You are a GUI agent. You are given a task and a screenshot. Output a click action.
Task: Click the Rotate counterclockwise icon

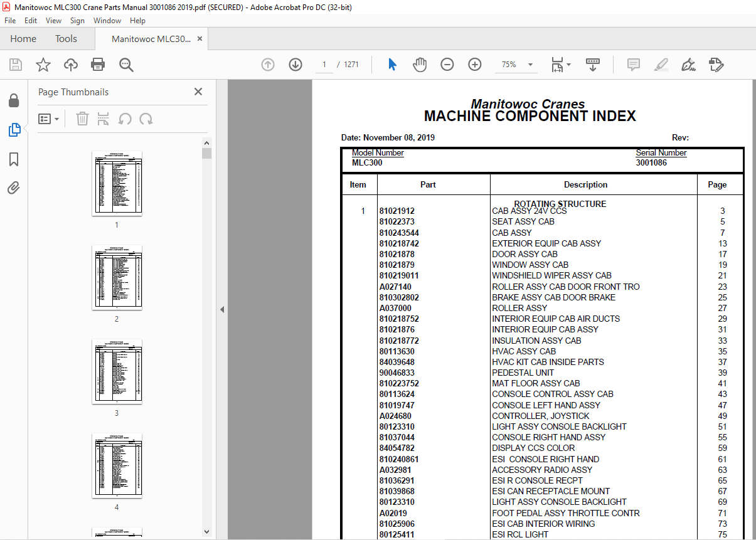point(125,119)
